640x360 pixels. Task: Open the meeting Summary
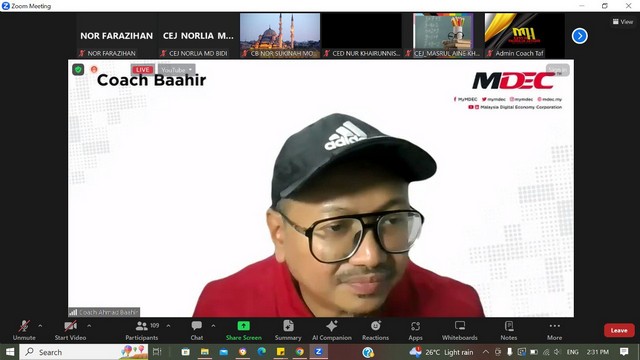(x=288, y=330)
